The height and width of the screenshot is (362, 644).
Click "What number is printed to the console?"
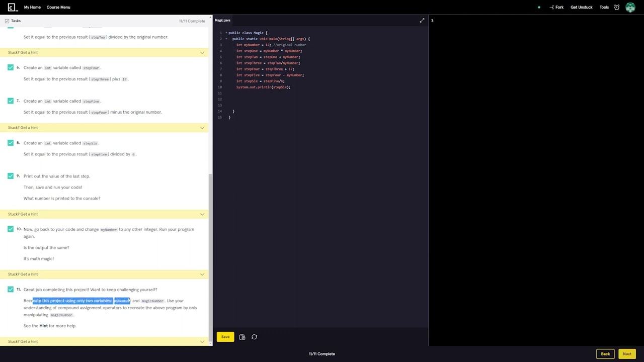coord(62,198)
